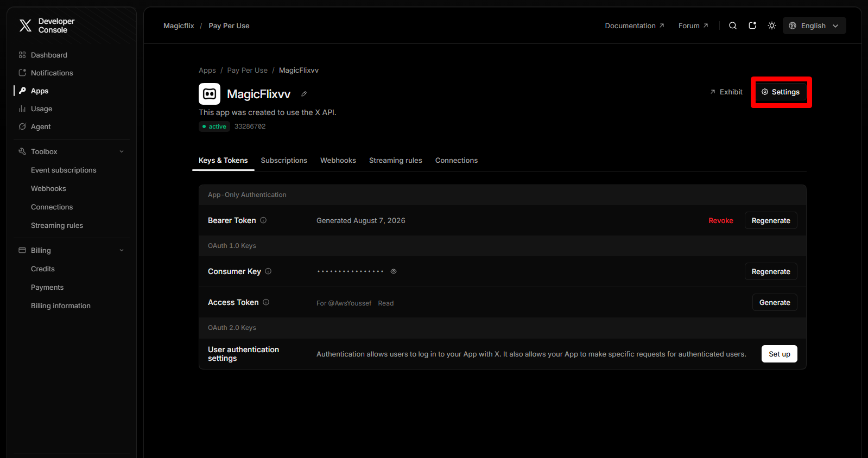Click the Access Token info icon

tap(266, 302)
